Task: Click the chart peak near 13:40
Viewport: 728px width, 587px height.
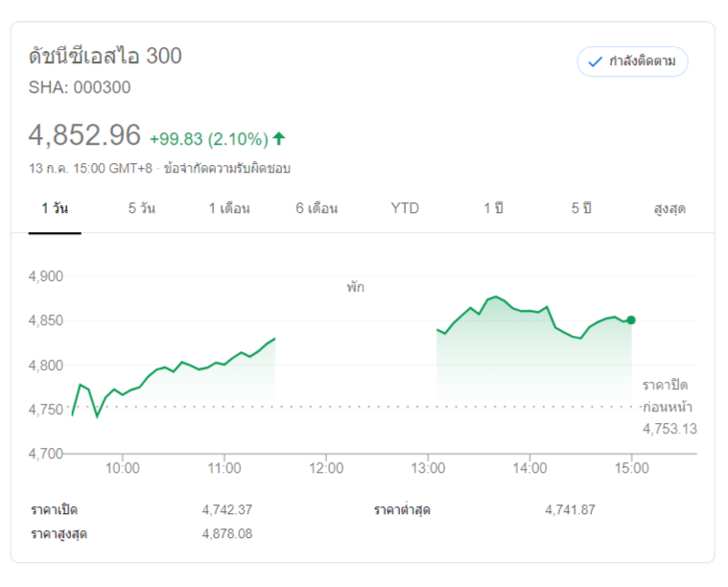Action: (495, 297)
